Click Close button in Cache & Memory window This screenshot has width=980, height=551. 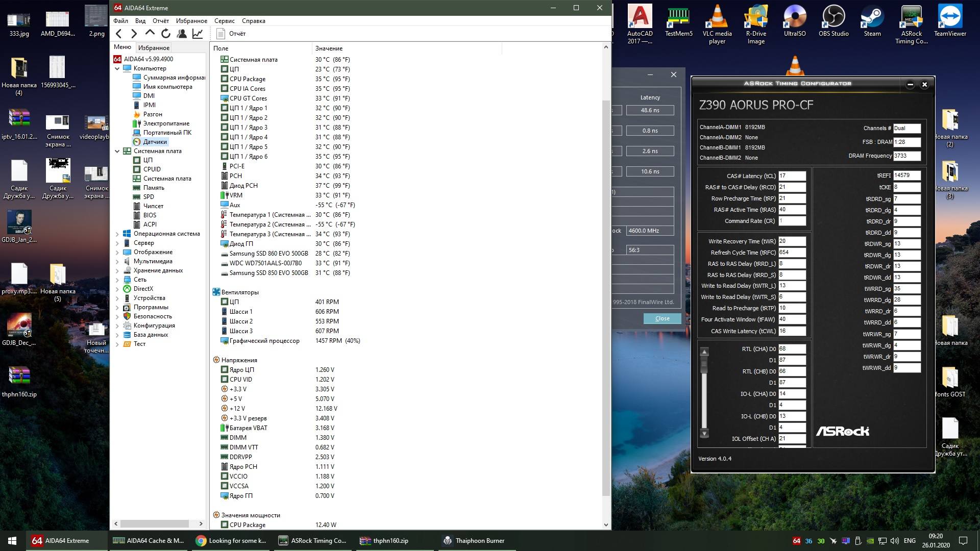click(x=662, y=318)
